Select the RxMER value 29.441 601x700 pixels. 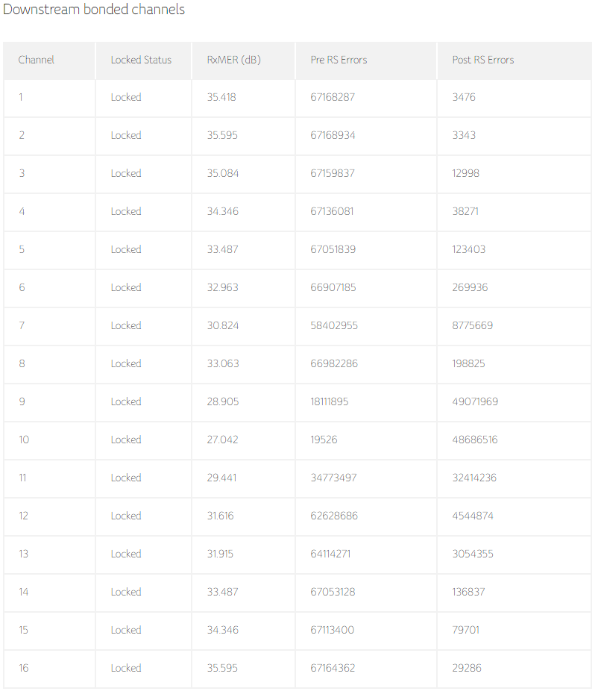pyautogui.click(x=221, y=478)
